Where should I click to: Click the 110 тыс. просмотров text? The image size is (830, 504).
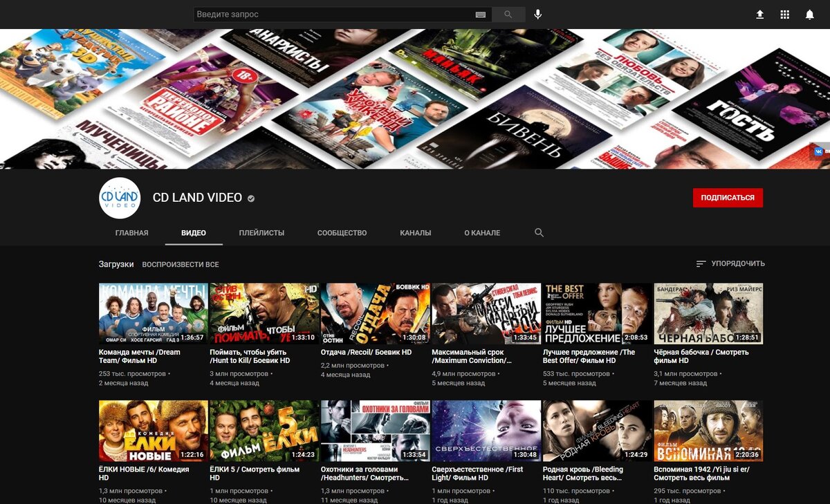tap(576, 491)
